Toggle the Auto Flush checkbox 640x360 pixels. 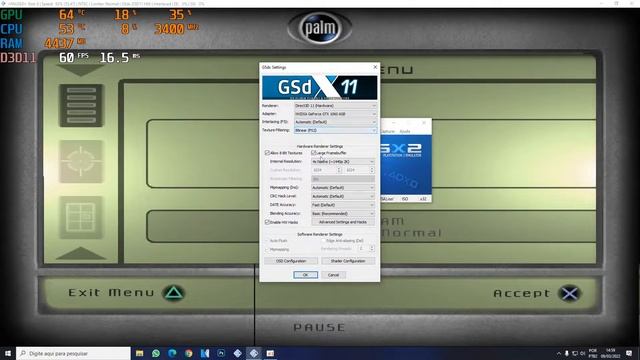pos(267,241)
